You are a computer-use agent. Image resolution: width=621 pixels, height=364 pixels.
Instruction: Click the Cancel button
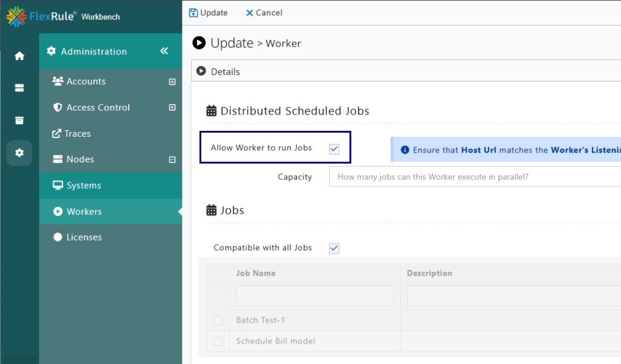click(x=264, y=13)
